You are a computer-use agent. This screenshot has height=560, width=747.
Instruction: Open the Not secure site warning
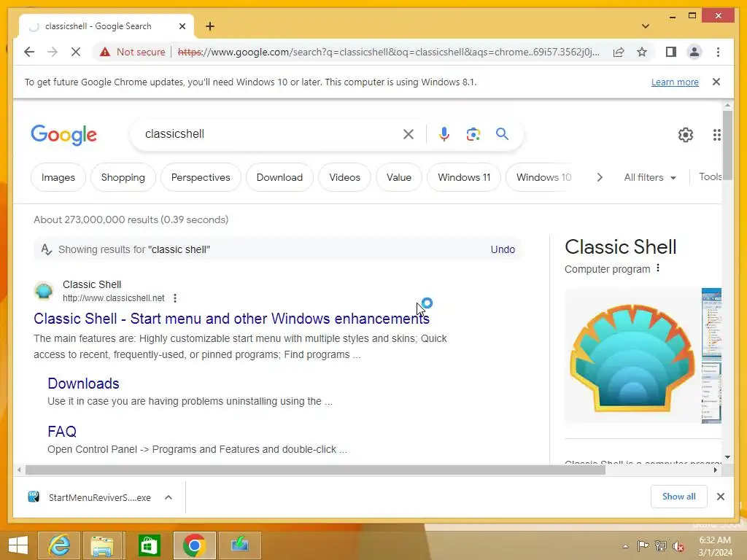tap(133, 52)
